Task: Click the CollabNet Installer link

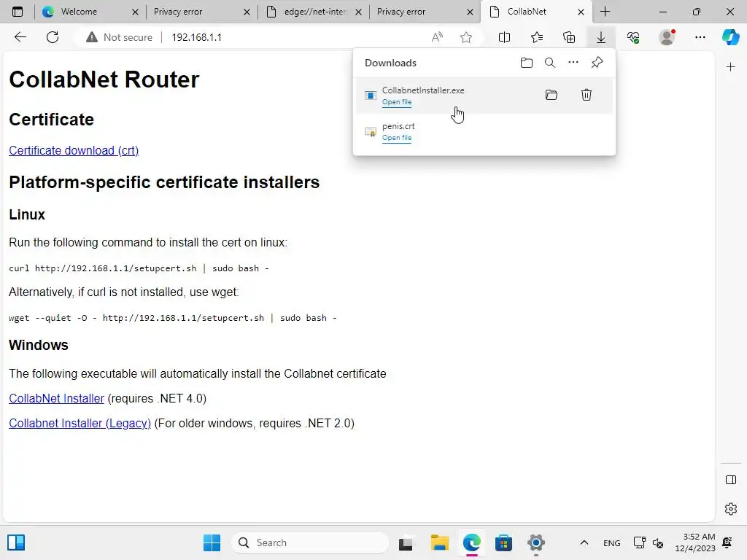Action: [56, 399]
